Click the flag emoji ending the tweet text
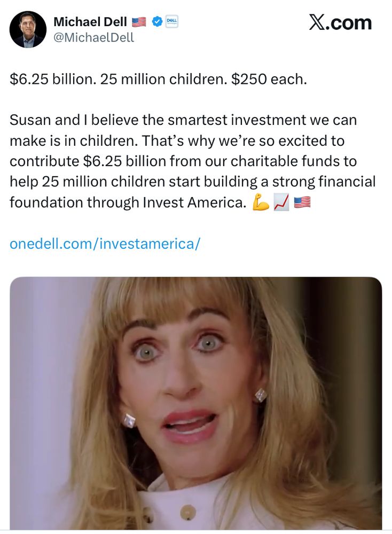Screen dimensions: 392x534 click(x=302, y=202)
